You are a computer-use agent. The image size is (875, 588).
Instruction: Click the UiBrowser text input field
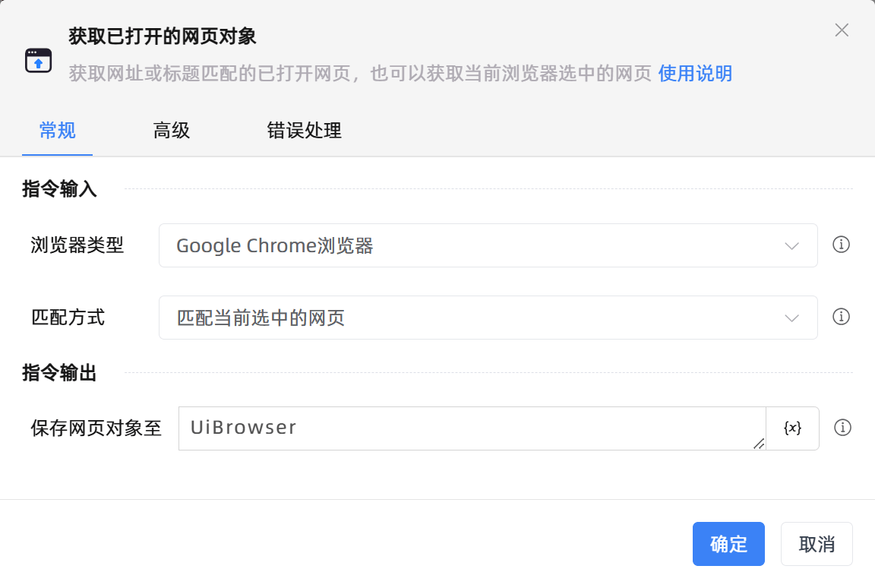click(x=471, y=428)
